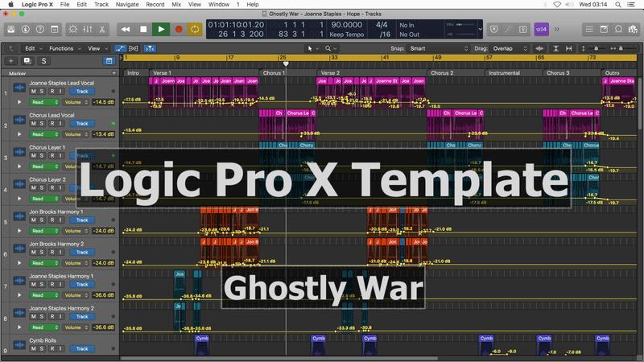The height and width of the screenshot is (362, 644).
Task: Open the Navigate menu
Action: click(x=127, y=5)
